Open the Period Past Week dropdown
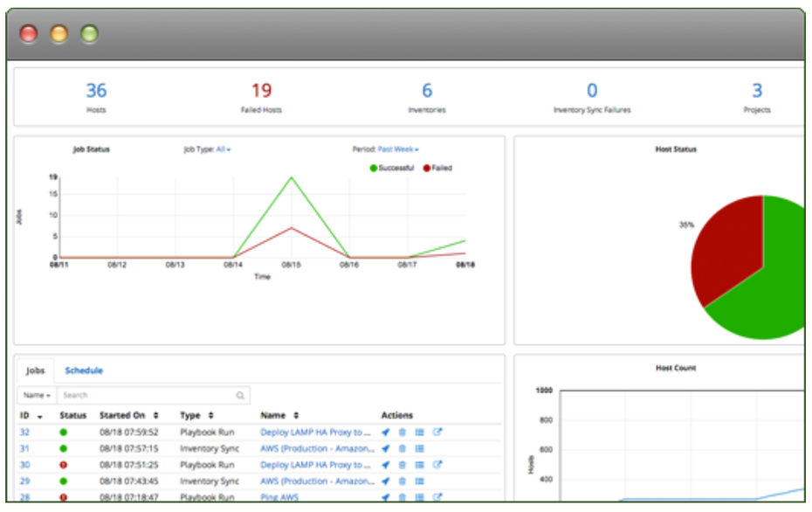812x512 pixels. click(x=398, y=149)
